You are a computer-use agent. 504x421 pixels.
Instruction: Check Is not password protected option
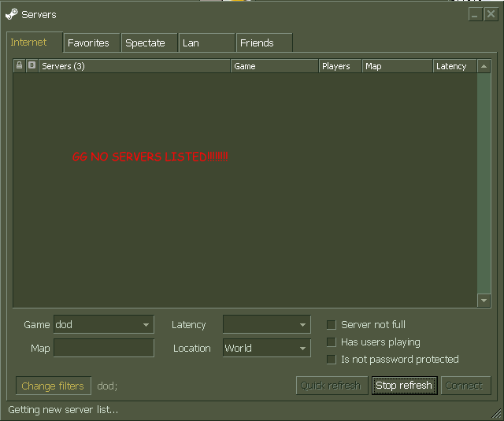pyautogui.click(x=332, y=360)
